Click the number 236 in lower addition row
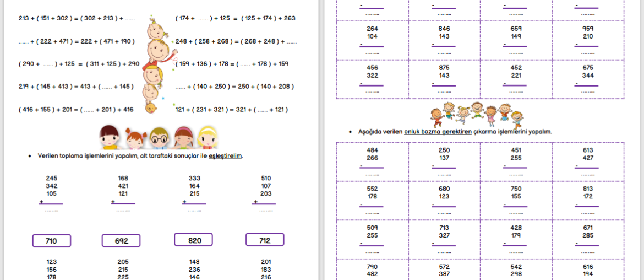644x280 pixels. point(194,270)
